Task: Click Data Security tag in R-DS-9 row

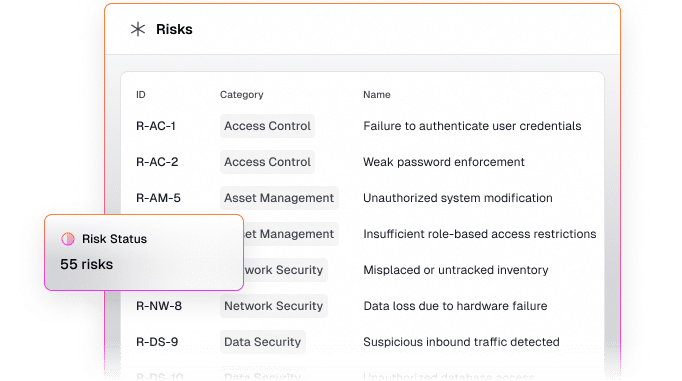Action: click(263, 342)
